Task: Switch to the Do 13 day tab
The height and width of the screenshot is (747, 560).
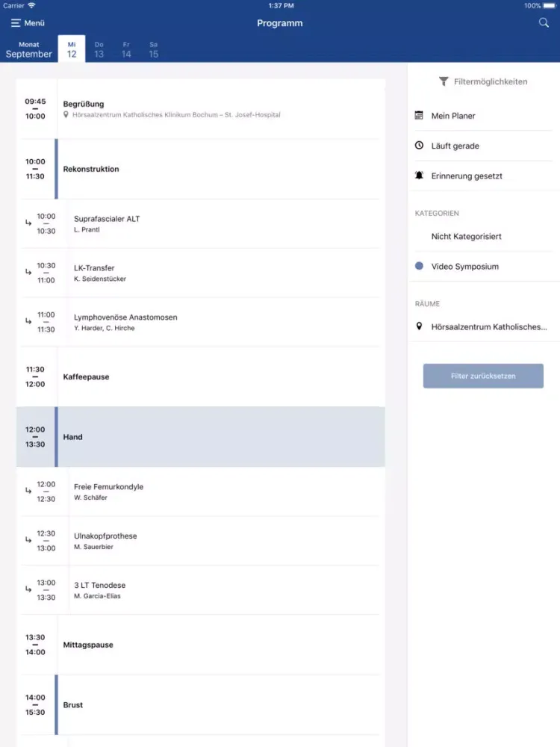Action: 99,50
